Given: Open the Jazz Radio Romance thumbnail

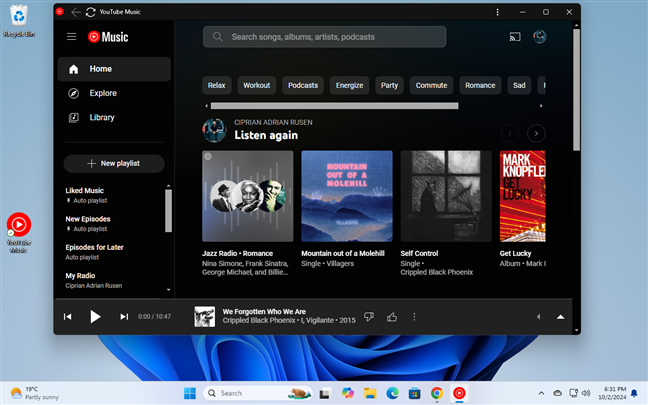Looking at the screenshot, I should [x=248, y=196].
